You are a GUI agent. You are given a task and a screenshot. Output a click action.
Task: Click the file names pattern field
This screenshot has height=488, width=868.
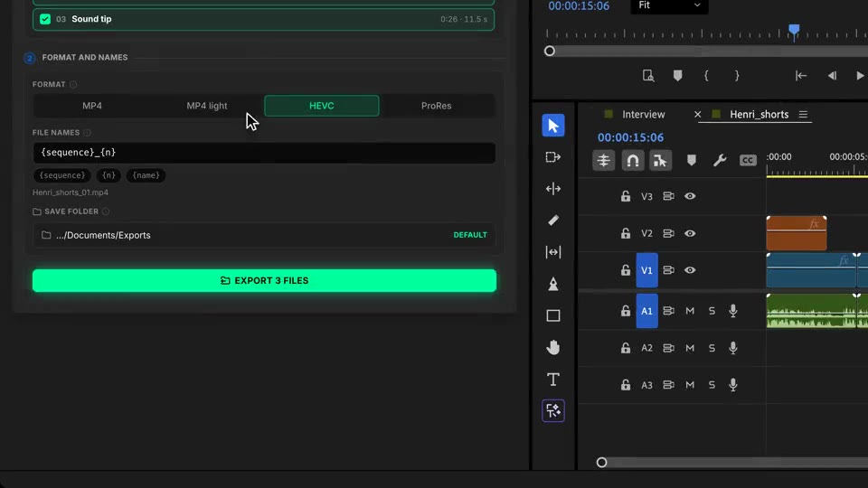click(x=264, y=153)
